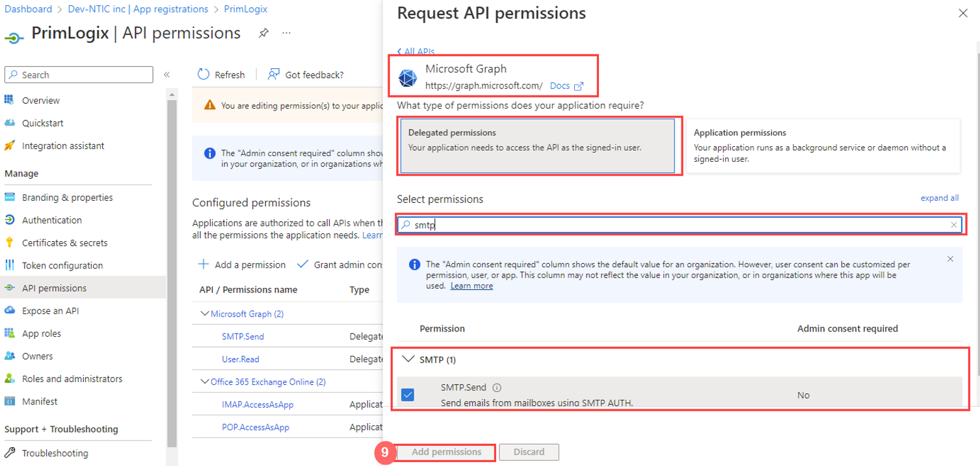Screen dimensions: 980x466
Task: Click the Quickstart cloud icon
Action: [10, 123]
